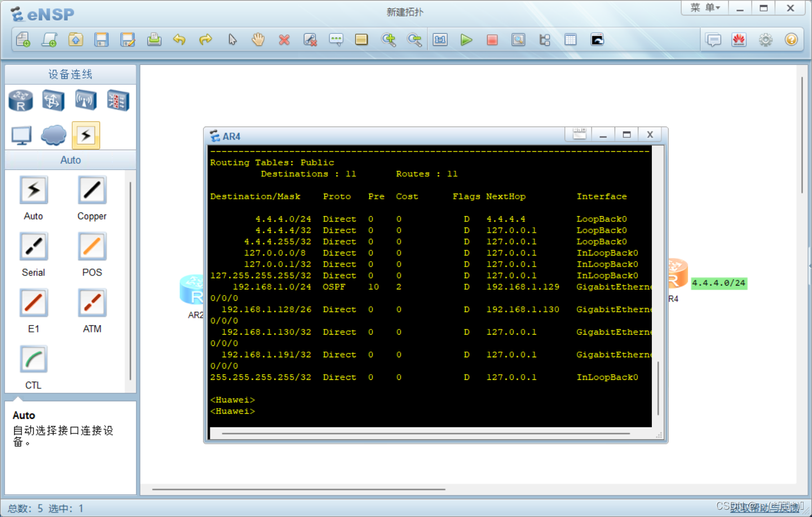Click the Open Topology toolbar icon
Screen dimensions: 812x517
[76, 40]
